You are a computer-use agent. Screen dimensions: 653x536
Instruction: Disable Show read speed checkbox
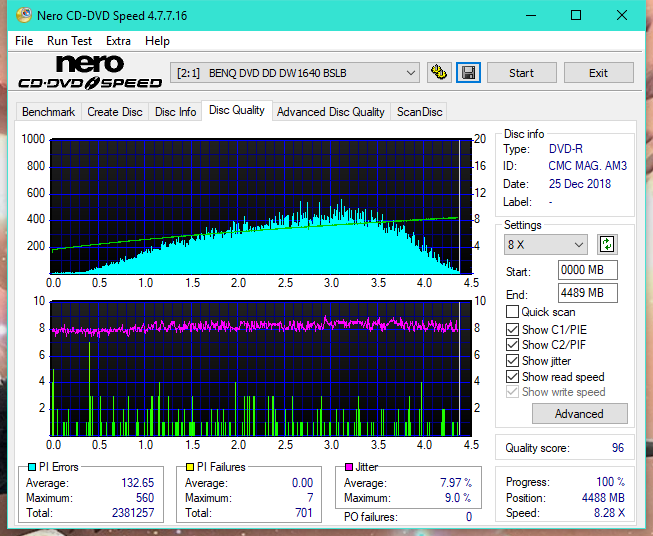tap(512, 376)
